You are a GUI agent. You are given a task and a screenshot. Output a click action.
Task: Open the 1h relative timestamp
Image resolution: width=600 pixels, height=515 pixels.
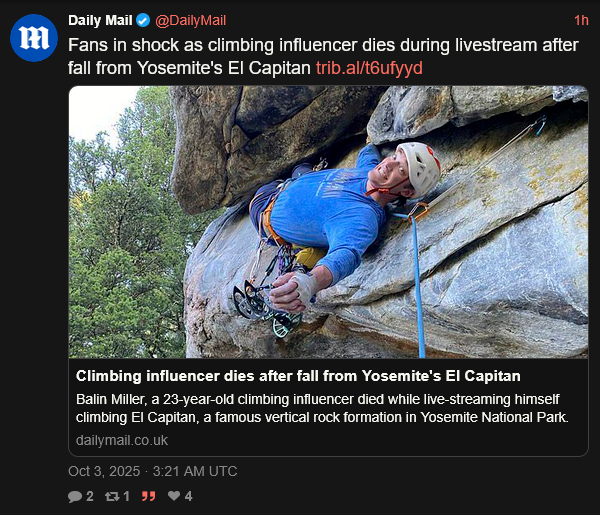581,20
